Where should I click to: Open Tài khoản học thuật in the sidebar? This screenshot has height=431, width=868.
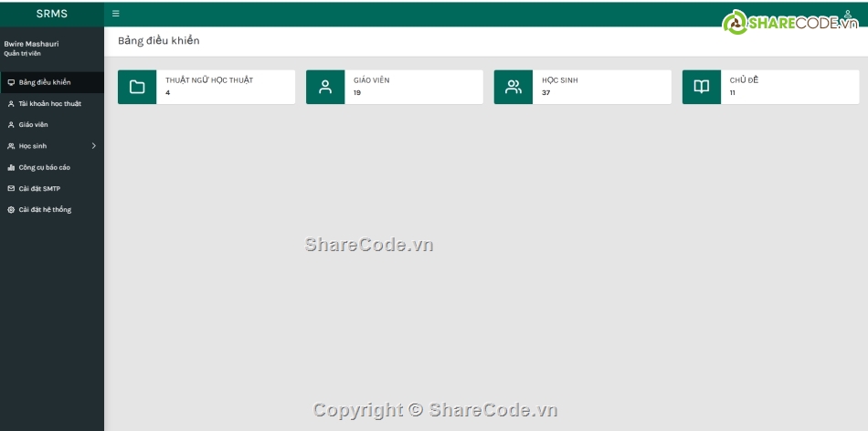49,104
